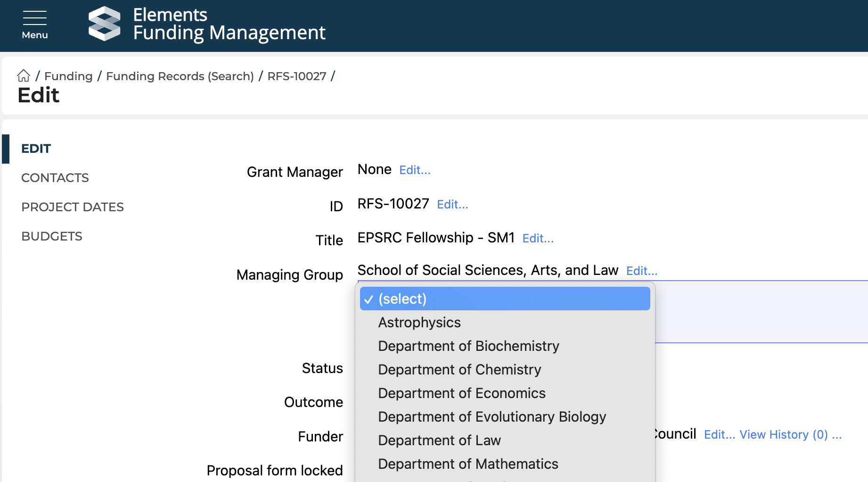Open View History (0) for Funder
Screen dimensions: 868x482
pos(783,435)
